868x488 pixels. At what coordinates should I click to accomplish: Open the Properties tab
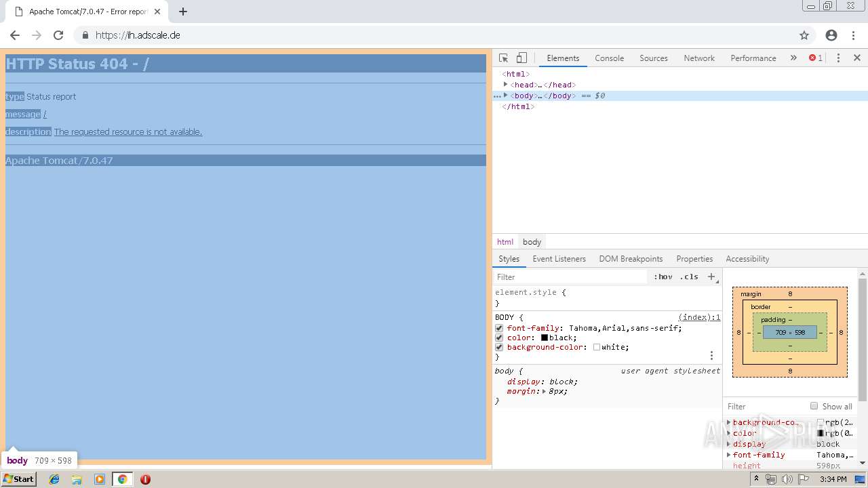tap(694, 259)
